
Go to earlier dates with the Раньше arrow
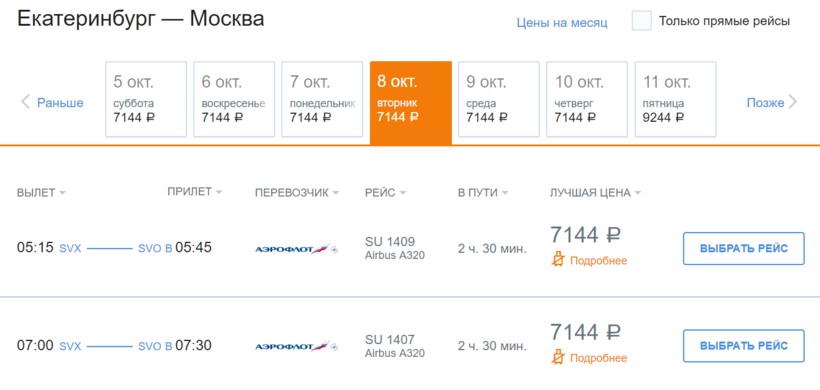click(52, 102)
